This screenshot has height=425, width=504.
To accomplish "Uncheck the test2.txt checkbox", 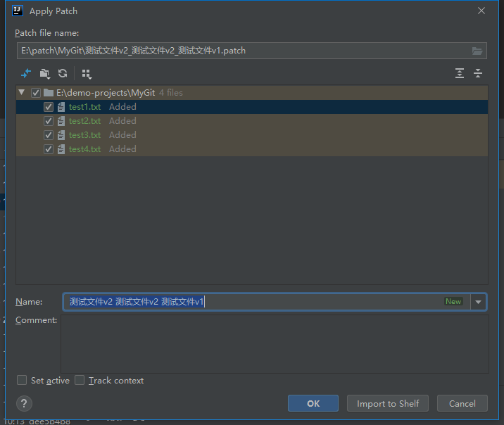I will [49, 121].
